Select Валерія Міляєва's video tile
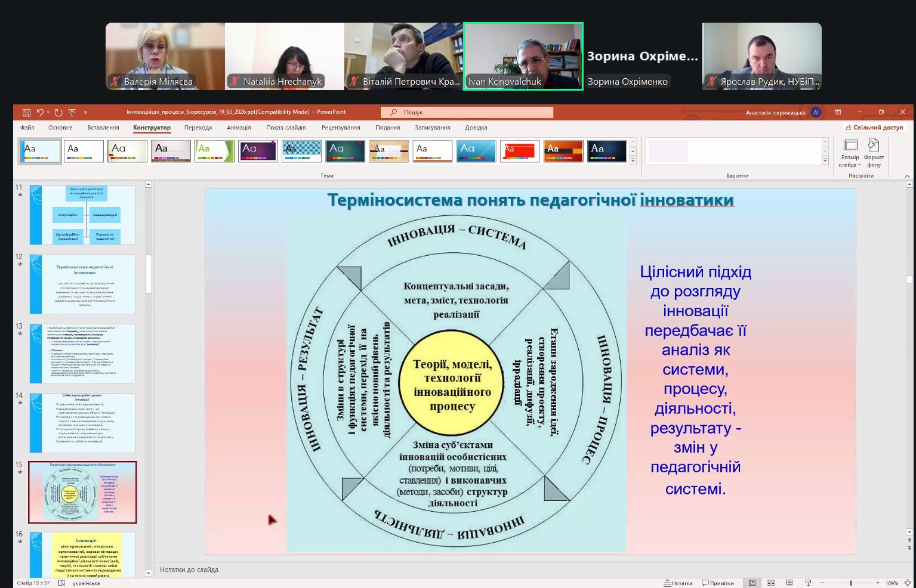The height and width of the screenshot is (588, 916). pos(165,57)
